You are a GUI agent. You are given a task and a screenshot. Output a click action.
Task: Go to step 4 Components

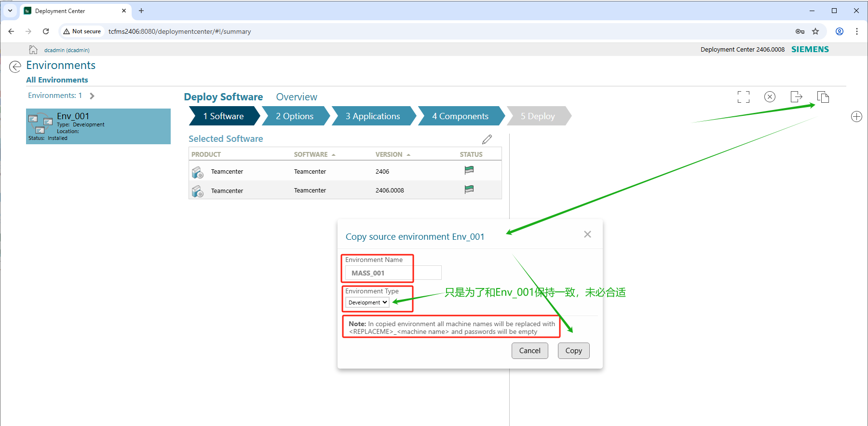pyautogui.click(x=461, y=116)
